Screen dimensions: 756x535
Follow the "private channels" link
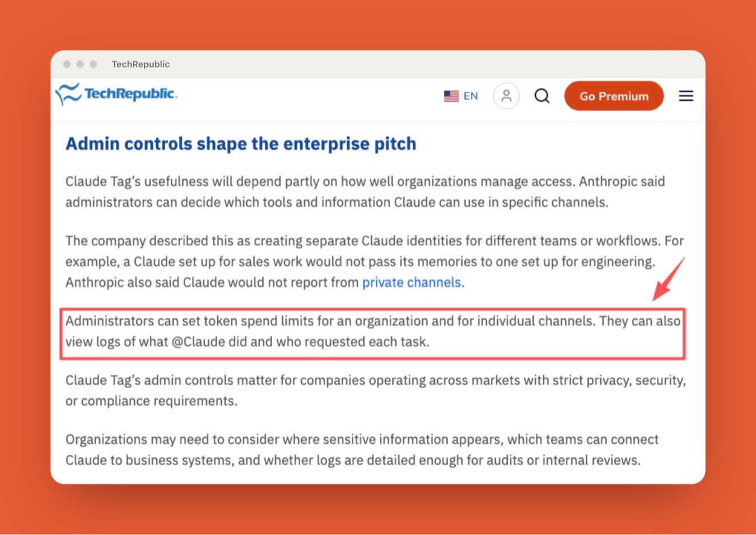tap(412, 282)
